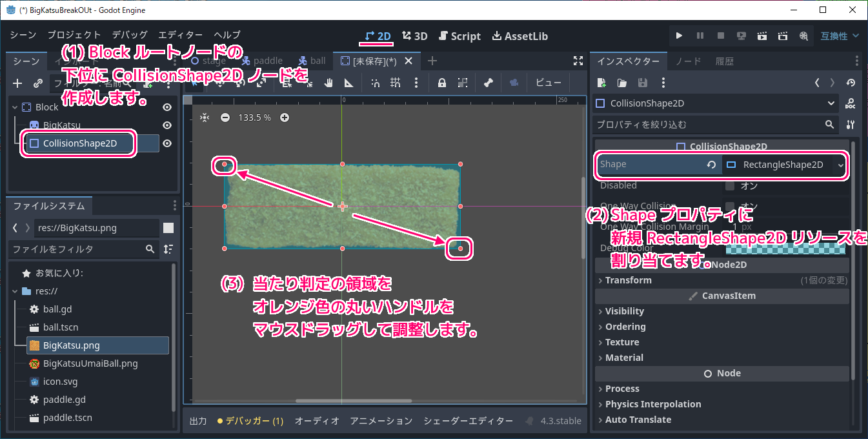Screen dimensions: 868x439
Task: Open the inspector object history list
Action: point(851,83)
